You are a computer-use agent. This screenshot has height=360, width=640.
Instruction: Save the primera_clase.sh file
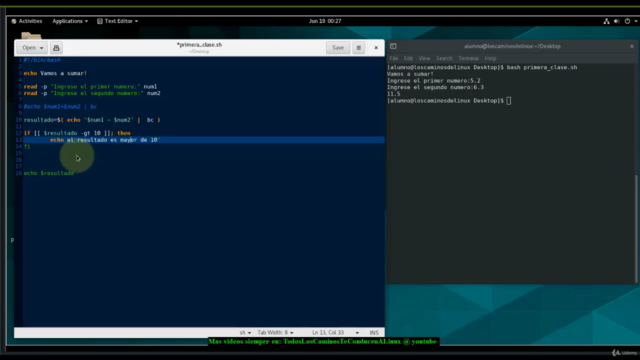338,48
